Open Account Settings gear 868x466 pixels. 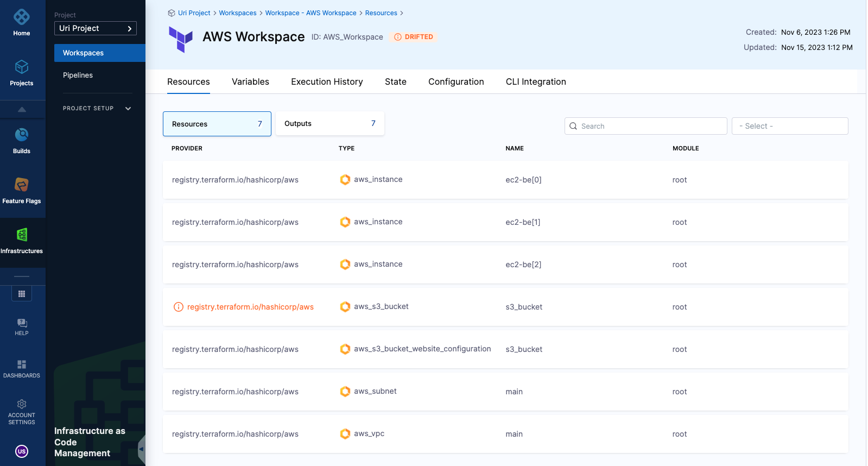click(x=22, y=411)
